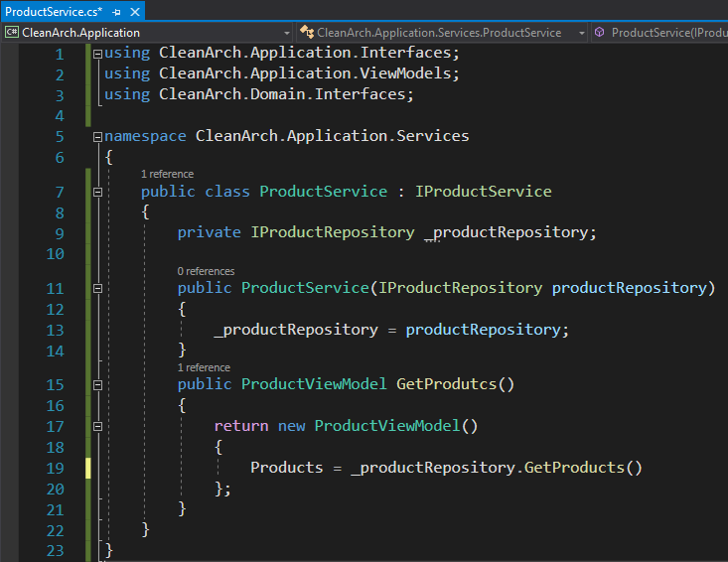Click CleanArch.Application.Interfaces on line 1
728x562 pixels.
tap(305, 53)
